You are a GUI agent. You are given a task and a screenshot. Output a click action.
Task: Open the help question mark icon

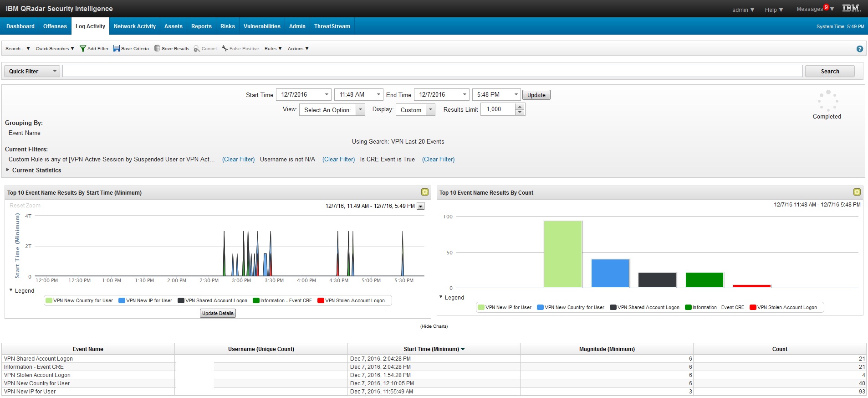859,49
